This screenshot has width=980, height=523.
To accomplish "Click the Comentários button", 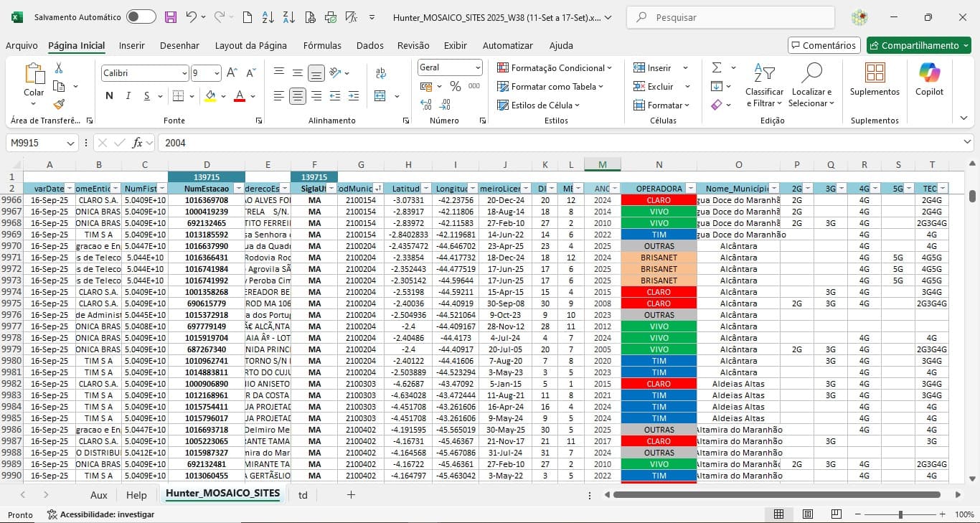I will (x=824, y=45).
